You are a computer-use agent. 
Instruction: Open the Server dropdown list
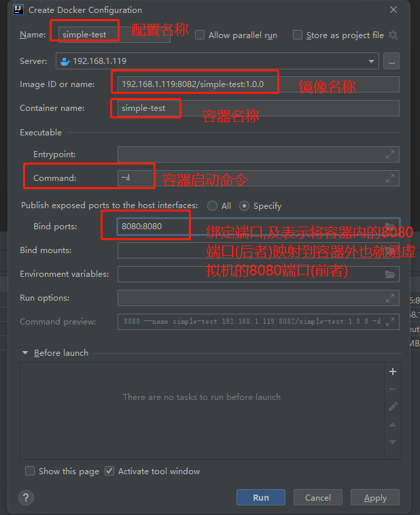tap(371, 61)
